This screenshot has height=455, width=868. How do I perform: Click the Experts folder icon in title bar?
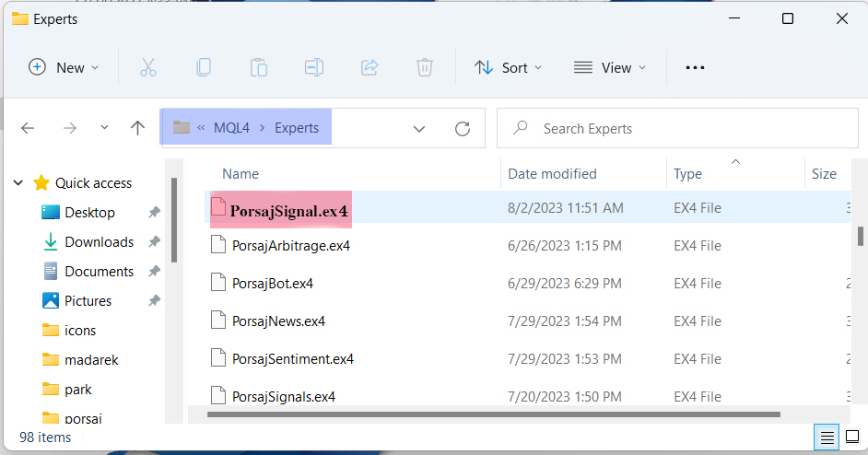tap(20, 18)
